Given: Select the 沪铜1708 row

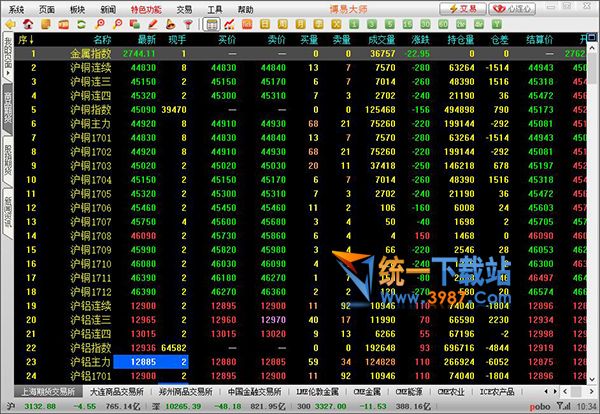Looking at the screenshot, I should point(300,236).
